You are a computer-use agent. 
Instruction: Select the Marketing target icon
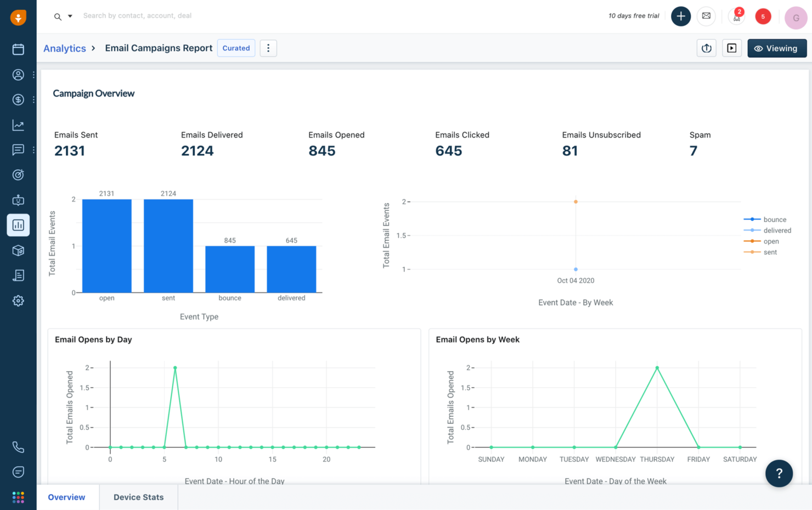pyautogui.click(x=18, y=175)
